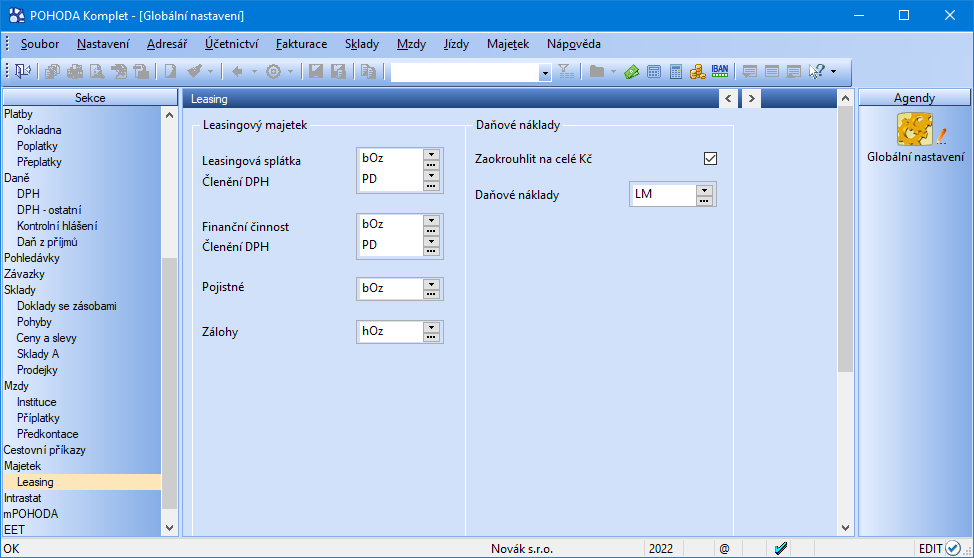The width and height of the screenshot is (974, 558).
Task: Select Cestovní příkazy in the tree
Action: (45, 450)
